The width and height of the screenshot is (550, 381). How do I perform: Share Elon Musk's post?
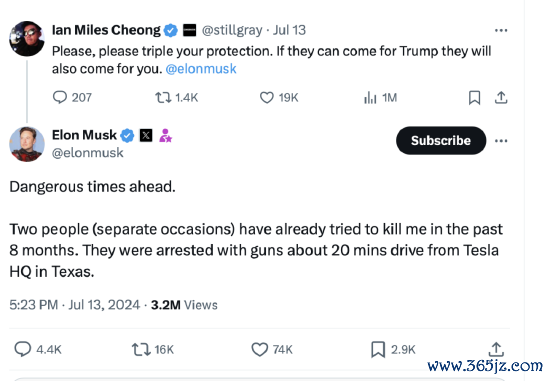coord(496,349)
